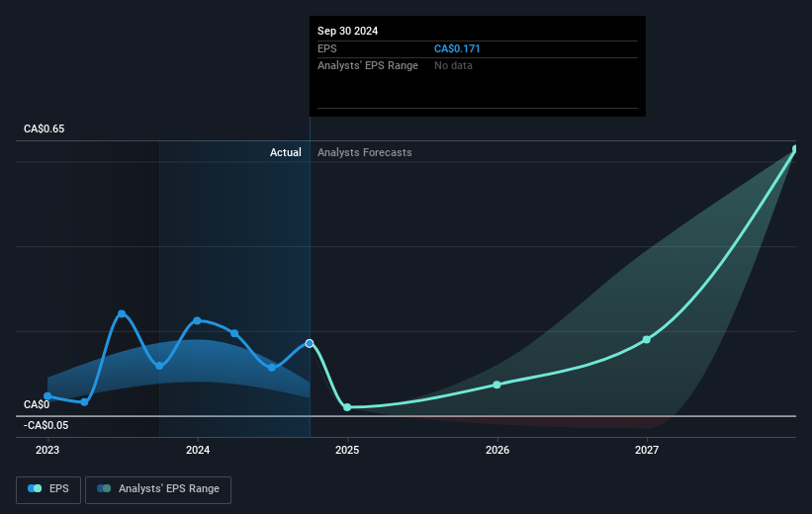Toggle the EPS legend item
This screenshot has height=514, width=812.
(x=48, y=489)
